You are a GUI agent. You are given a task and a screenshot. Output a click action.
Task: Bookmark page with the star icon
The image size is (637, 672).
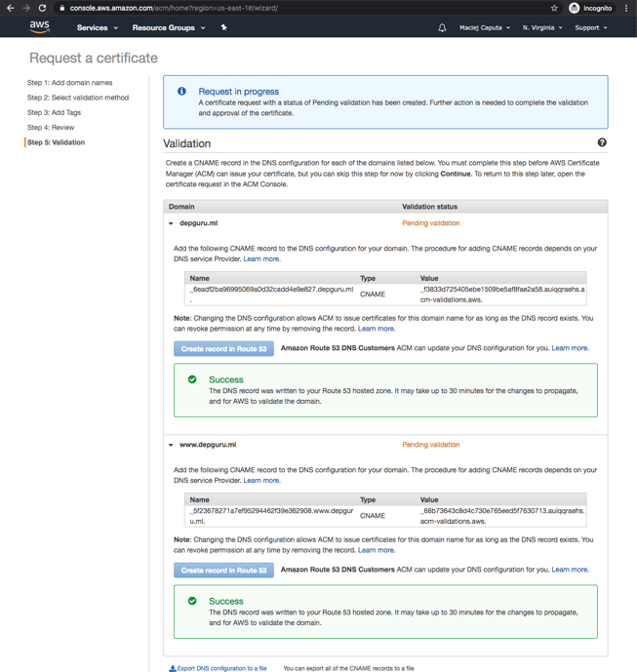[554, 8]
